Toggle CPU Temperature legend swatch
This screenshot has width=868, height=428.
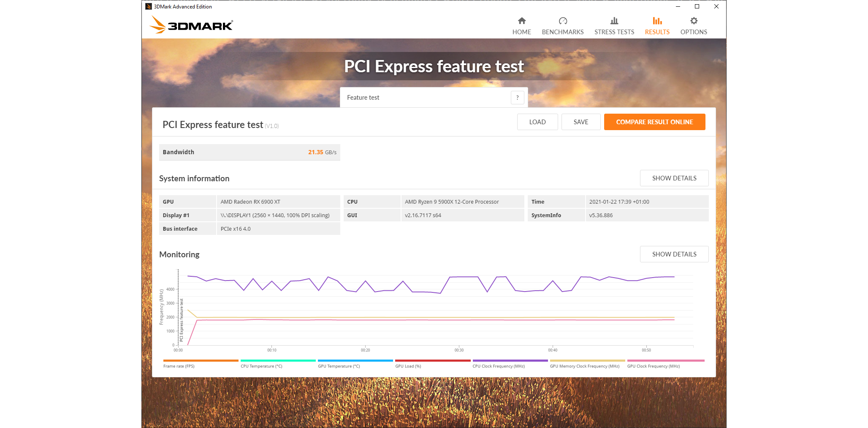point(278,360)
